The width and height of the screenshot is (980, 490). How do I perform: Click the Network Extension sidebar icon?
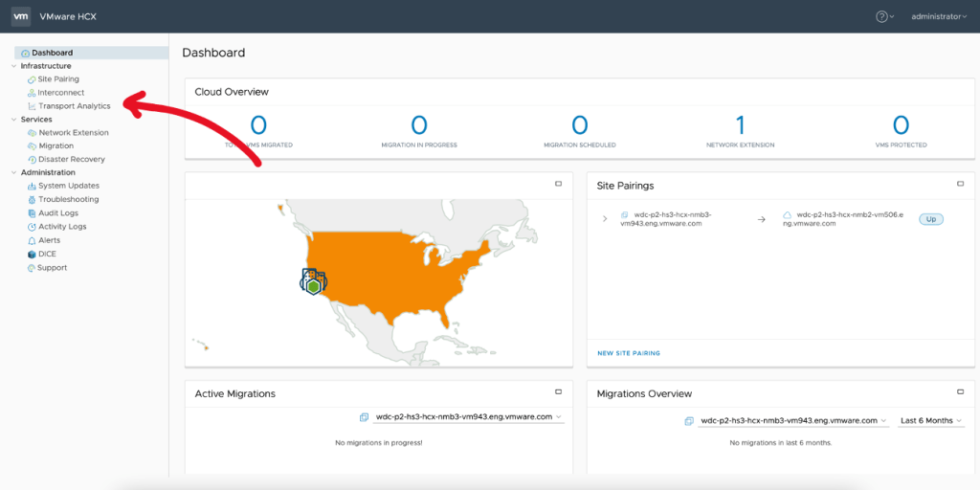click(x=32, y=133)
